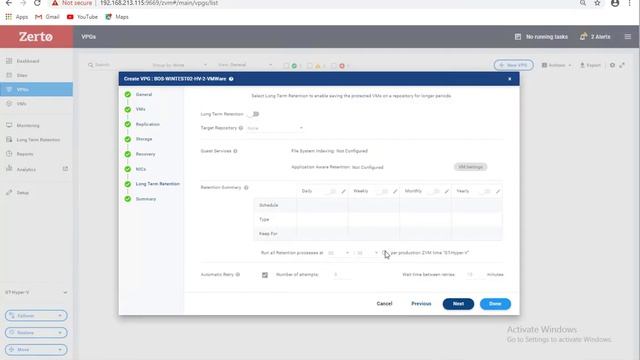Click the search magnifier in browser address bar
The image size is (640, 360).
pos(583,3)
